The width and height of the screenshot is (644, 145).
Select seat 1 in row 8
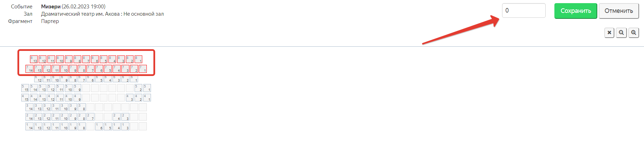[138, 59]
